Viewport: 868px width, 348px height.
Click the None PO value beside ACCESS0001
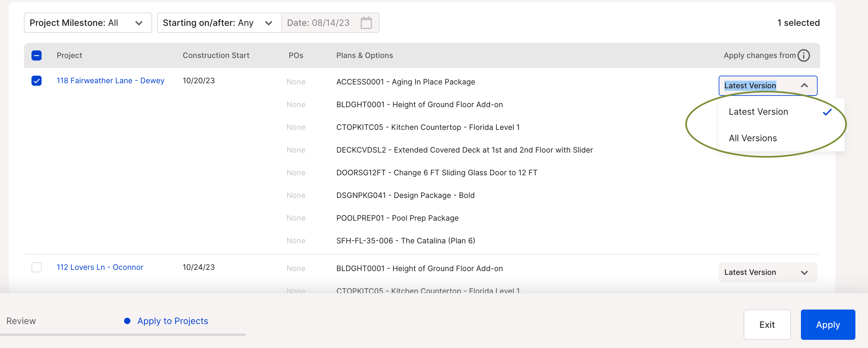[295, 82]
